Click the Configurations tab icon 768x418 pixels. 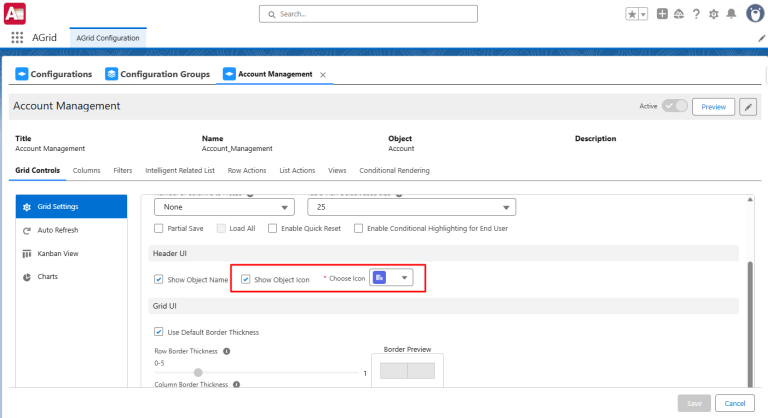[x=22, y=74]
